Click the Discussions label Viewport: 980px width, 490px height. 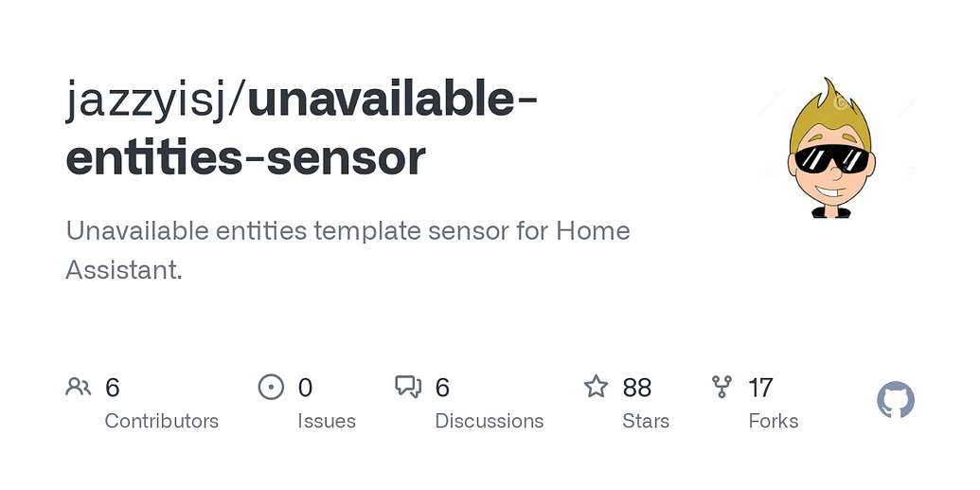490,421
